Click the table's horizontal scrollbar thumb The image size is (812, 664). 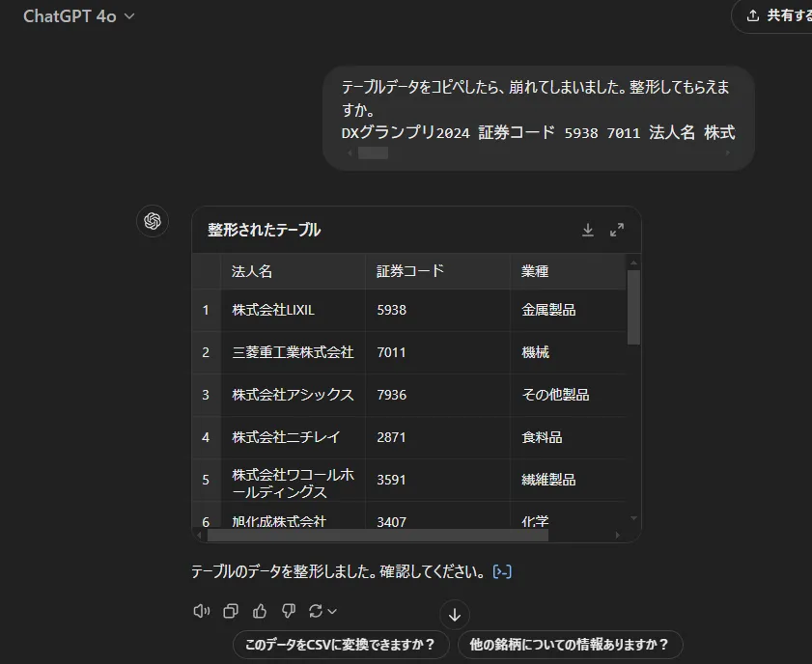click(x=378, y=535)
